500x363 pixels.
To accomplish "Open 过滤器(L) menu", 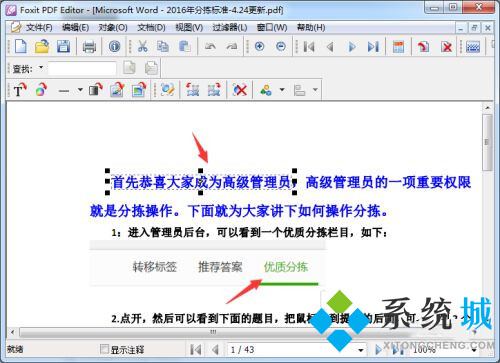I will 230,27.
